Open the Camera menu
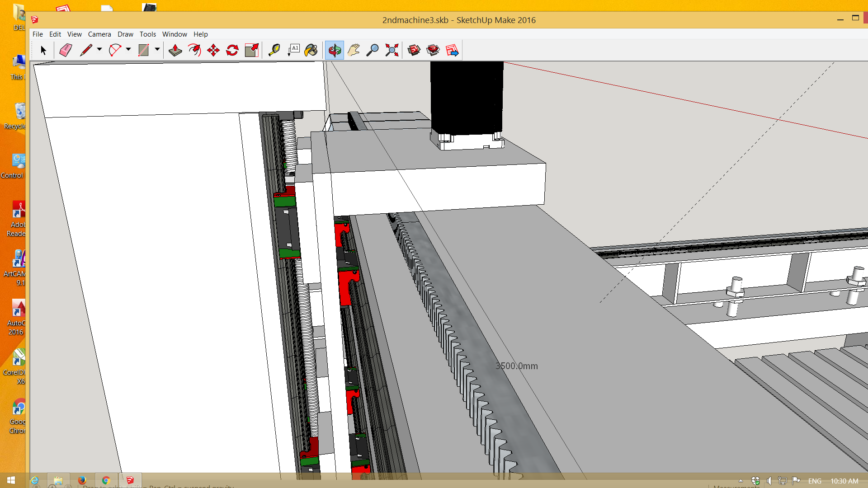 pyautogui.click(x=99, y=34)
